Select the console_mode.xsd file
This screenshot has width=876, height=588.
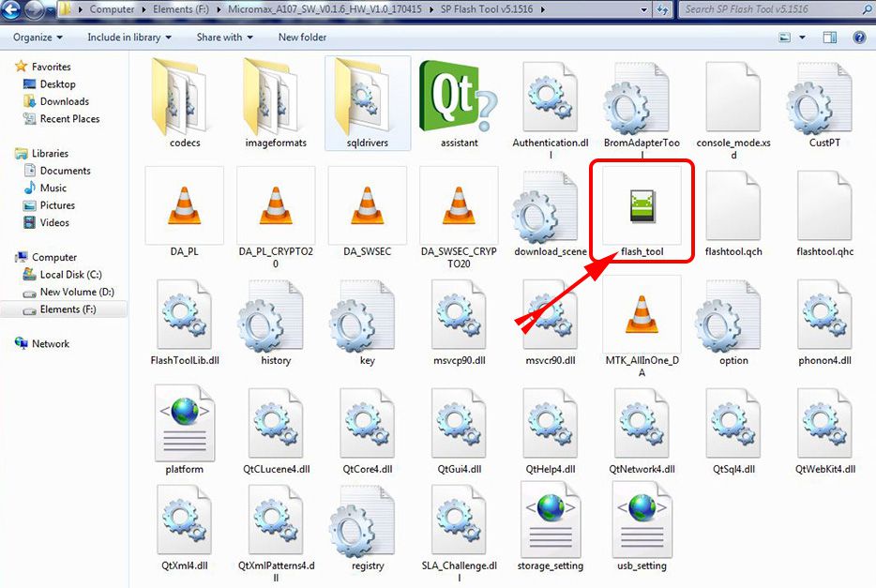click(733, 109)
